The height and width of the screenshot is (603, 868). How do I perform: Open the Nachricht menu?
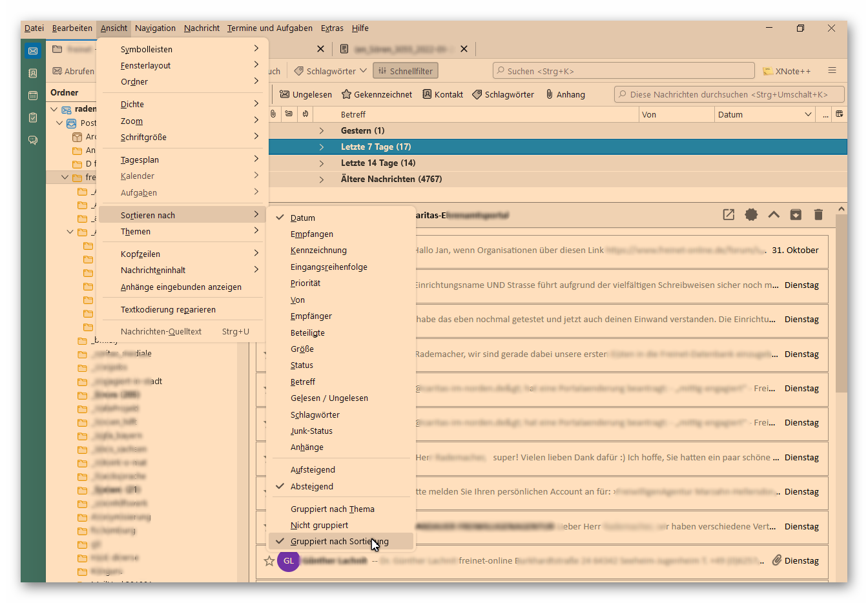[201, 28]
